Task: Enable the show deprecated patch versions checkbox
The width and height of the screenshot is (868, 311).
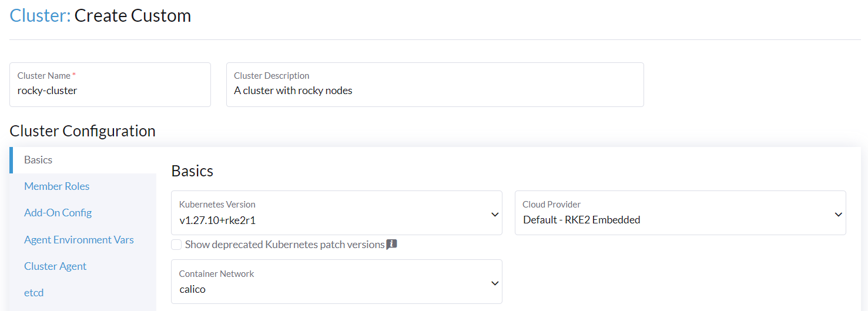Action: pyautogui.click(x=176, y=245)
